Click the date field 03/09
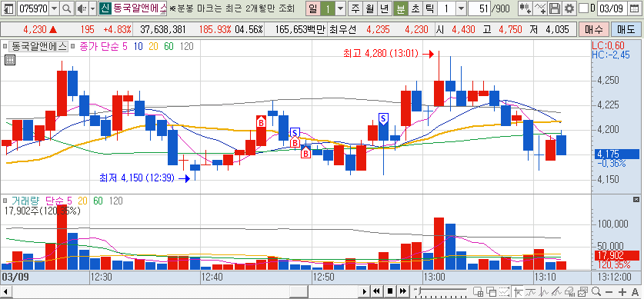644x299 pixels. tap(612, 8)
